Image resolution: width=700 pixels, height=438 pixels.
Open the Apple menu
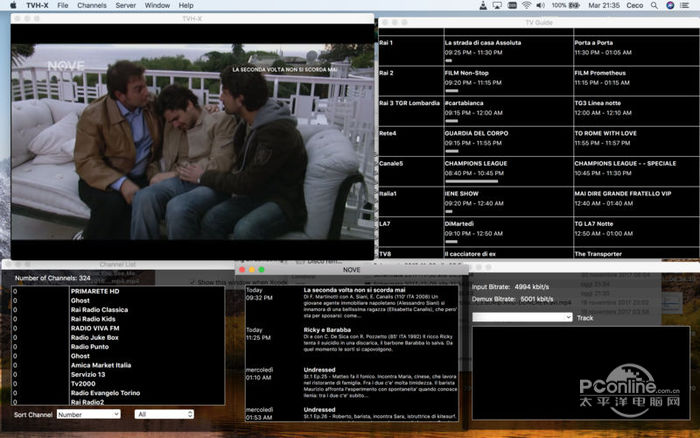(11, 6)
